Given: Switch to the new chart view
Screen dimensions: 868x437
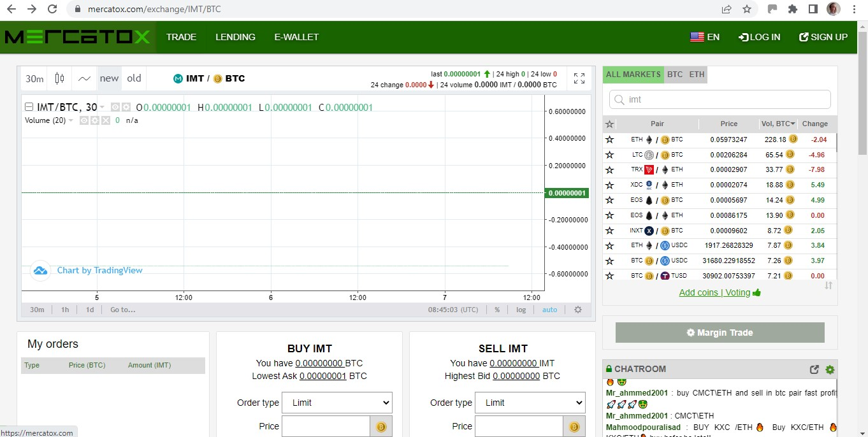Looking at the screenshot, I should 109,78.
